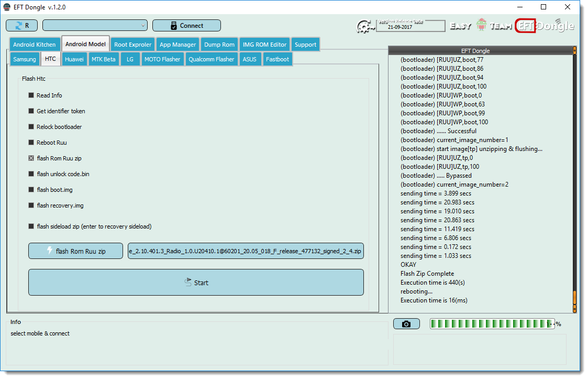Viewport: 588px width, 379px height.
Task: Click 'sending time = 3.899 secs' line
Action: [x=436, y=193]
